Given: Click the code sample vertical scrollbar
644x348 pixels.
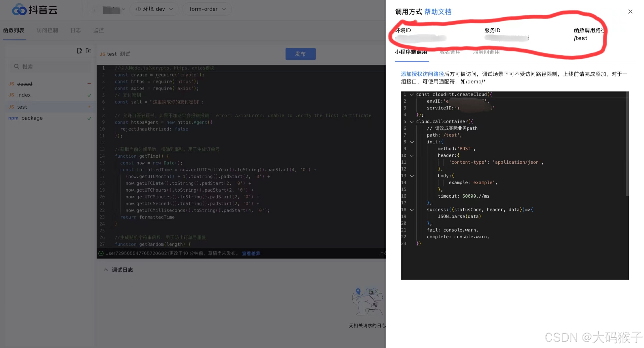Looking at the screenshot, I should click(x=627, y=143).
